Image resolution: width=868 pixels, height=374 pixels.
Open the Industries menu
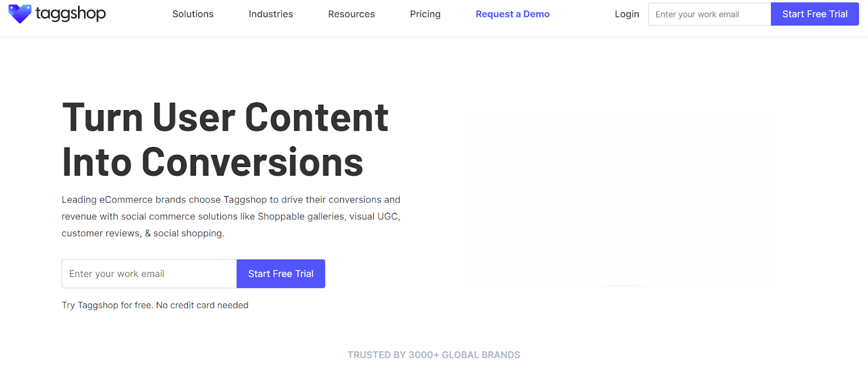tap(271, 14)
